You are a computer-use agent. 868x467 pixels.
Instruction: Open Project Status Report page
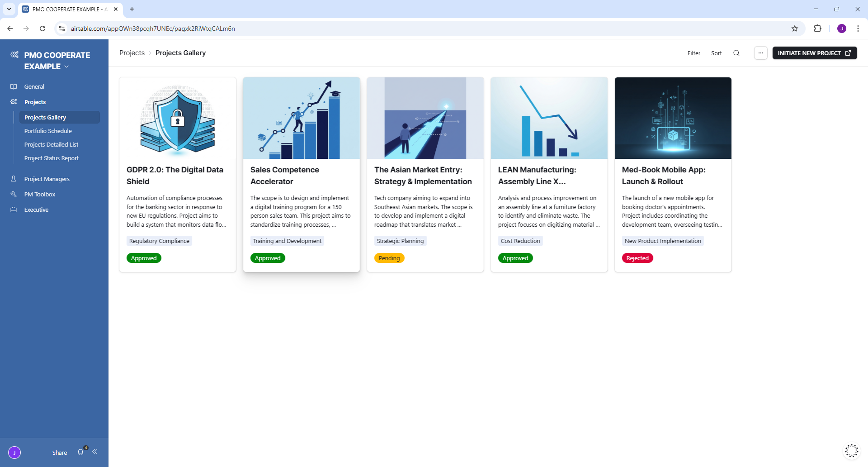pyautogui.click(x=52, y=158)
